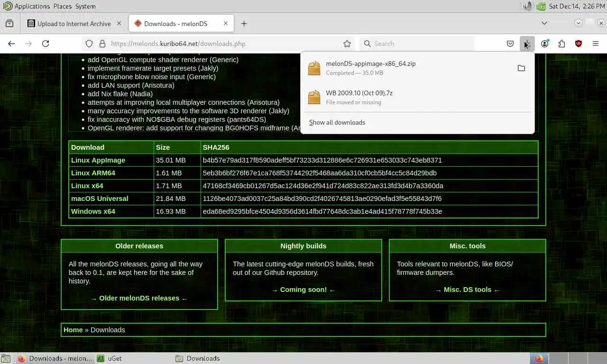The image size is (607, 364).
Task: Open the Pocket save icon
Action: point(510,44)
